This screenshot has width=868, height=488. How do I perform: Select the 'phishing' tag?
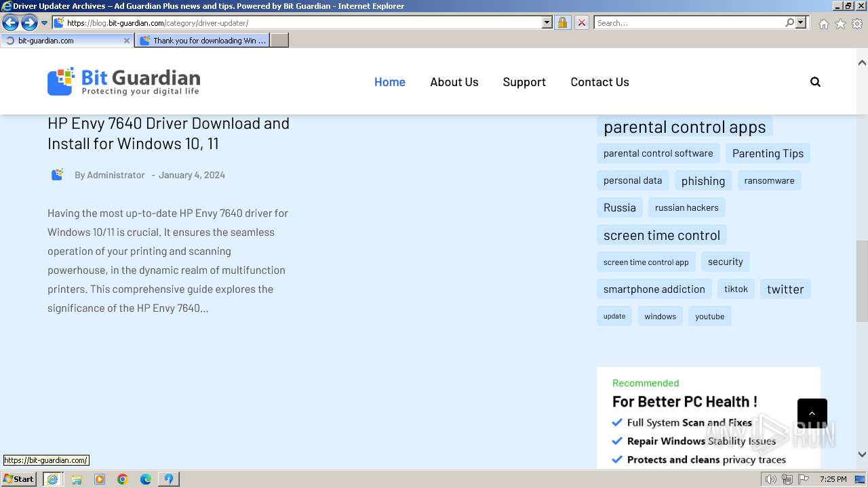[703, 180]
